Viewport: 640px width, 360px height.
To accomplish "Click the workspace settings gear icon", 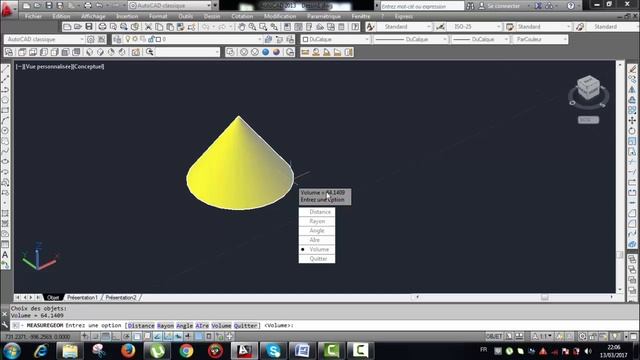I will coord(91,39).
